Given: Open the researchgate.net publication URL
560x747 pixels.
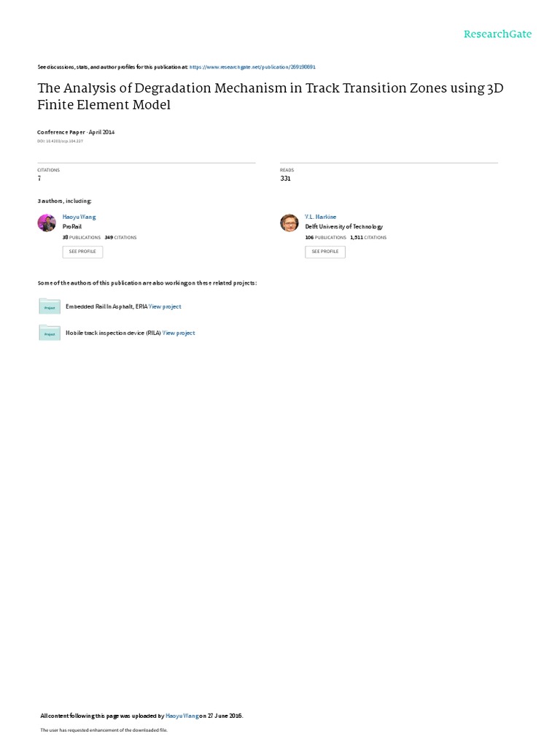Looking at the screenshot, I should (252, 67).
